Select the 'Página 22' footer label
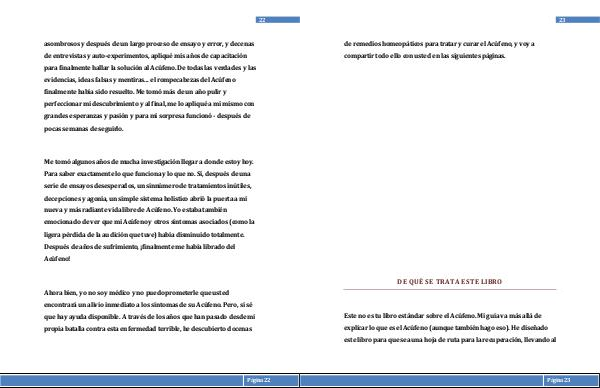Image resolution: width=600 pixels, height=388 pixels. pos(259,380)
